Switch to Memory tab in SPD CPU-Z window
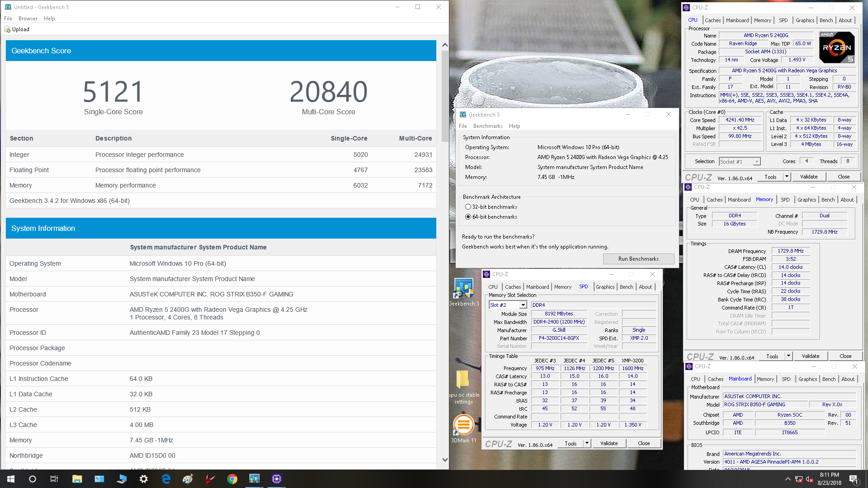868x488 pixels. pos(563,287)
